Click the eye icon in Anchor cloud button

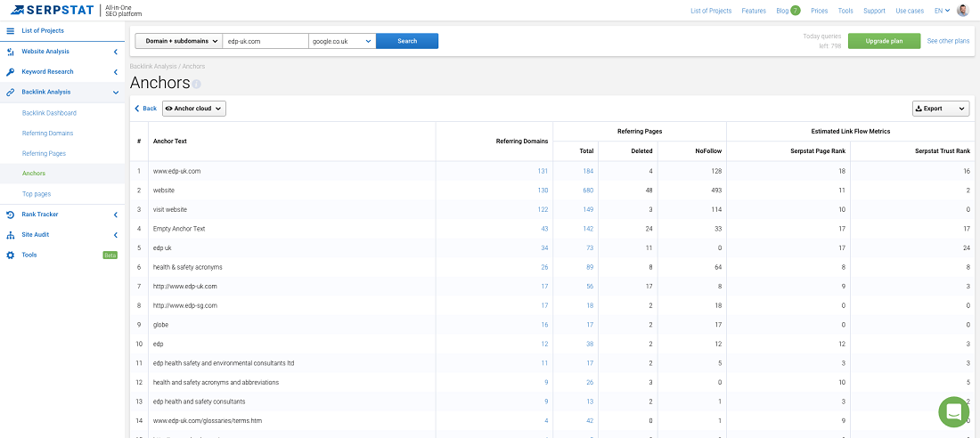tap(168, 108)
